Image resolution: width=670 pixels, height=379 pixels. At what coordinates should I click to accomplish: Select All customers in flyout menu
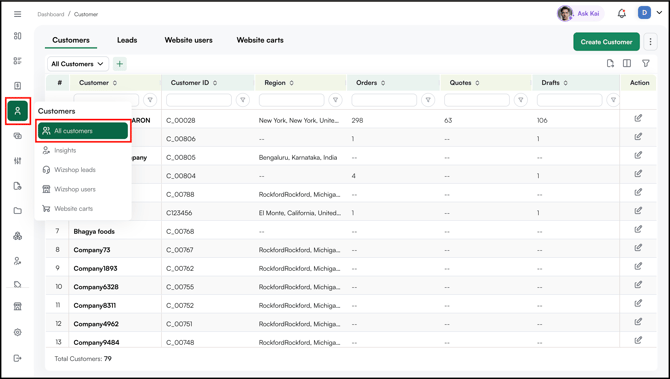[x=83, y=131]
